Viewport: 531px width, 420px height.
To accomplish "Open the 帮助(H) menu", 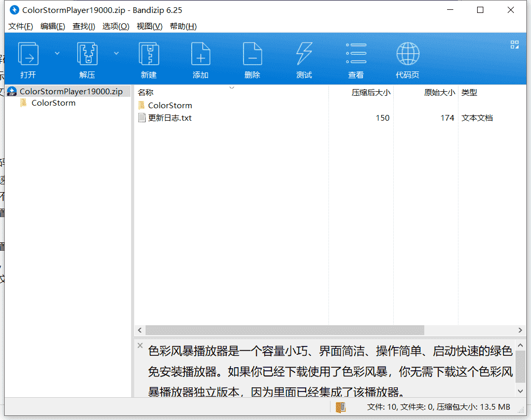I will point(183,26).
